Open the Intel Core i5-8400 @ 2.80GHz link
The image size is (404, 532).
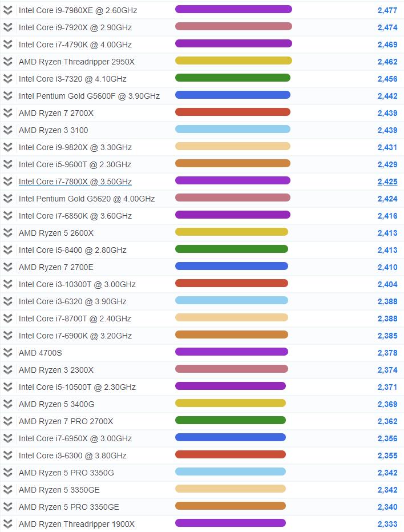point(72,251)
